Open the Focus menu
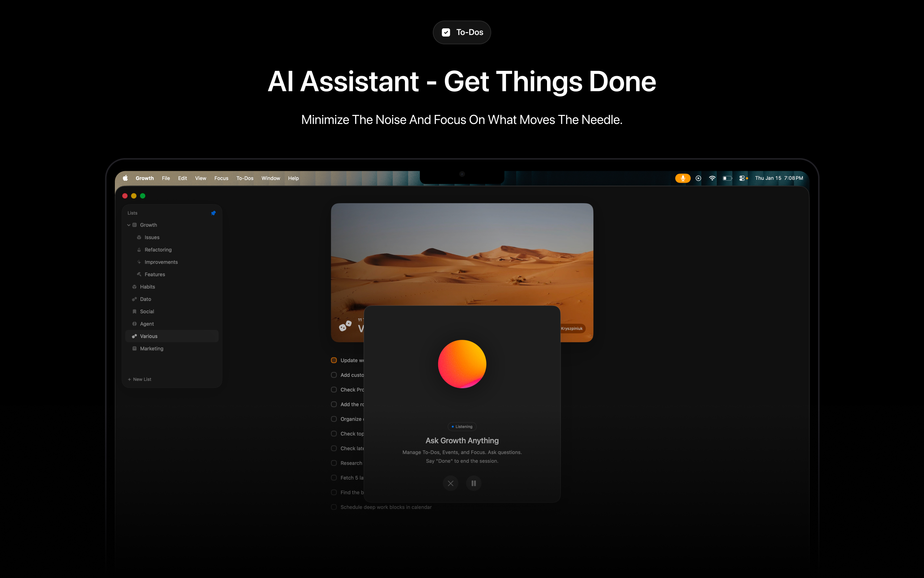 click(x=221, y=178)
